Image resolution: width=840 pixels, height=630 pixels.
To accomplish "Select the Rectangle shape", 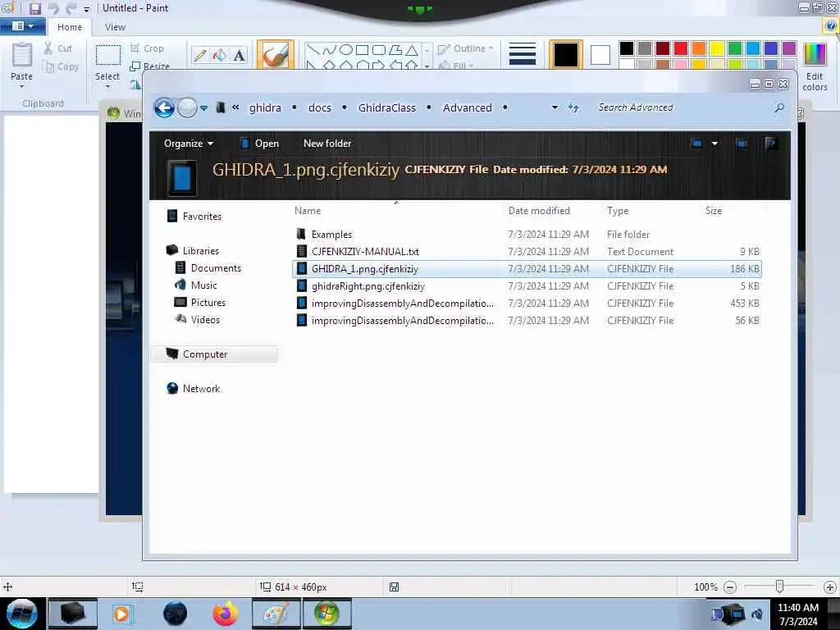I will point(362,50).
